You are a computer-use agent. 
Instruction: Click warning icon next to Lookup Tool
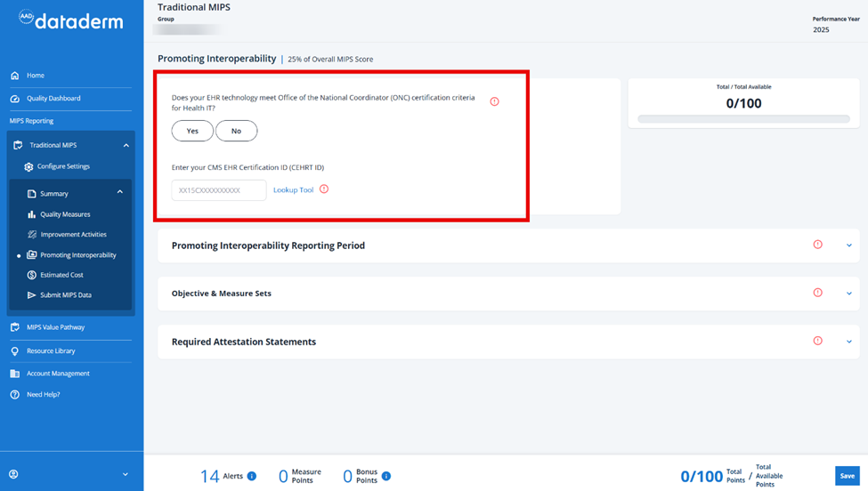click(324, 189)
